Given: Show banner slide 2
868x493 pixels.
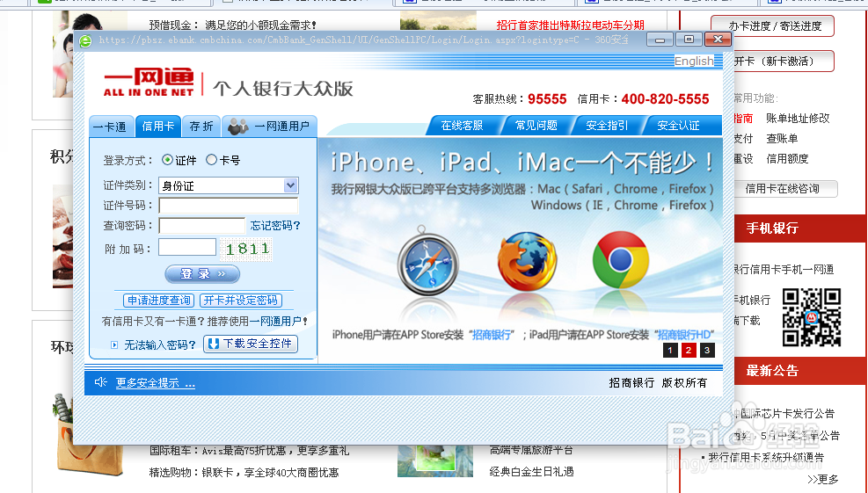Looking at the screenshot, I should pos(689,351).
